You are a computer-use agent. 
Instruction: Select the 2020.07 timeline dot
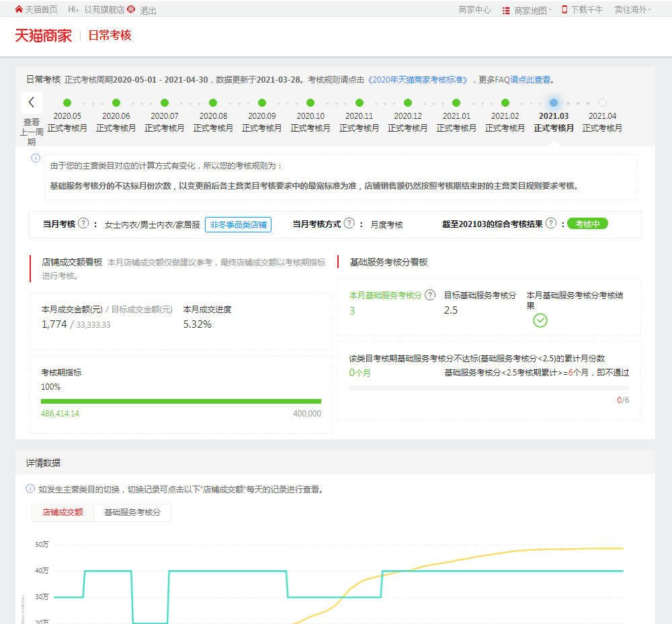pyautogui.click(x=165, y=103)
